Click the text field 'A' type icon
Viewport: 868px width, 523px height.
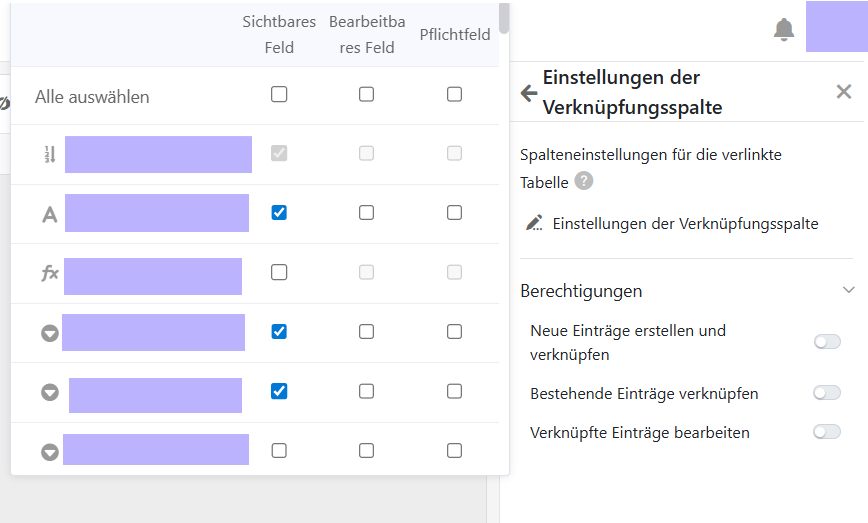(x=49, y=214)
